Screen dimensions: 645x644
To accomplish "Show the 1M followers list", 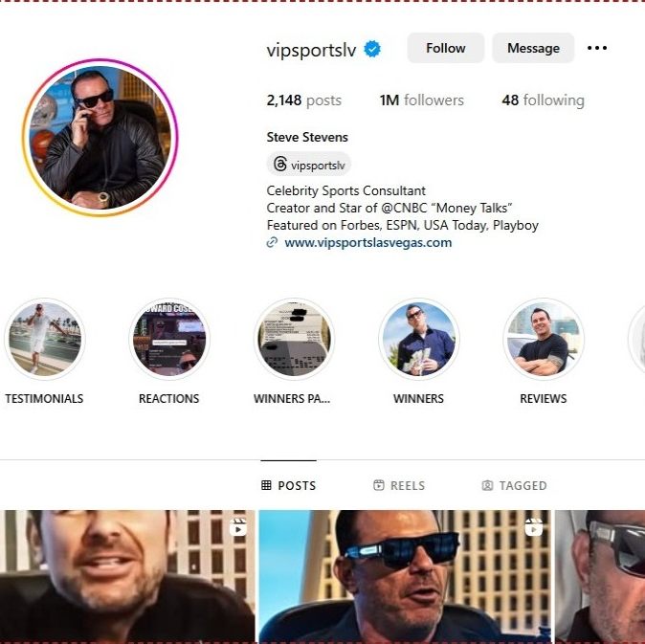I will [422, 100].
